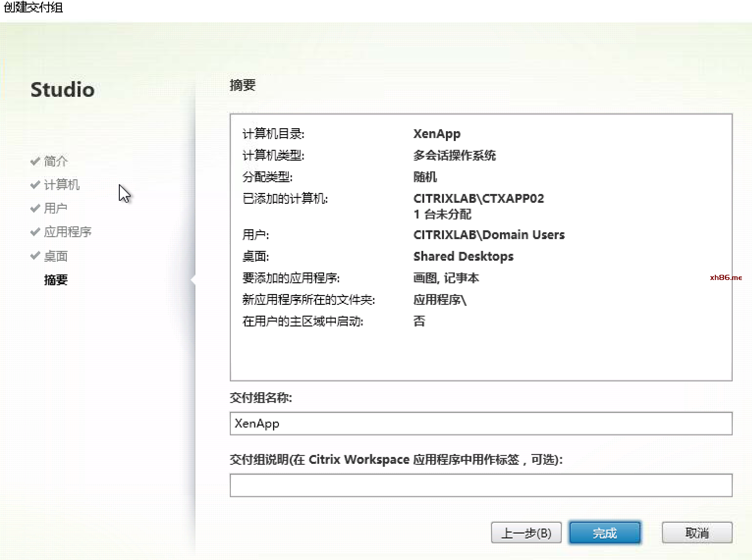Click the CITRIXLAB\Domain Users summary value
The image size is (752, 560).
489,235
